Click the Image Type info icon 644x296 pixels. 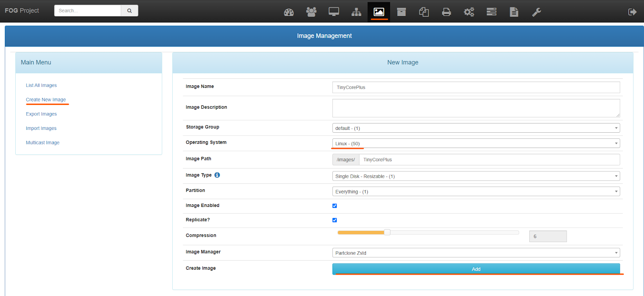click(x=217, y=175)
